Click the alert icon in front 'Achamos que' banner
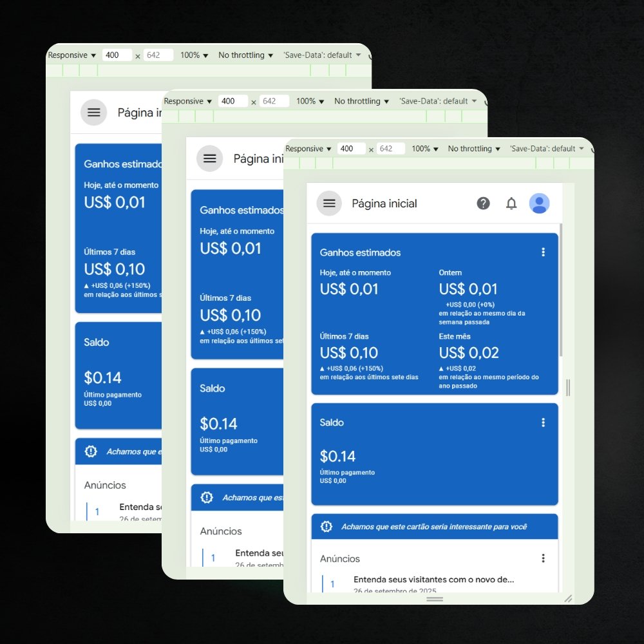644x644 pixels. tap(327, 527)
